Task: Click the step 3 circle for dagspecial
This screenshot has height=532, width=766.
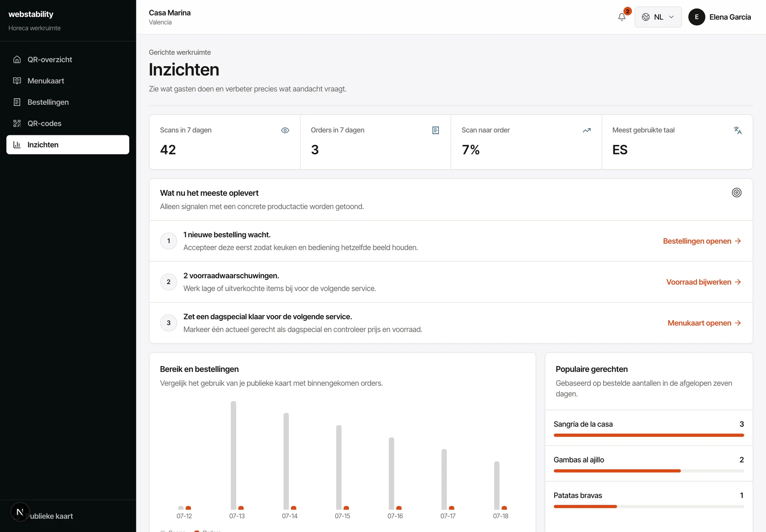Action: click(x=168, y=323)
